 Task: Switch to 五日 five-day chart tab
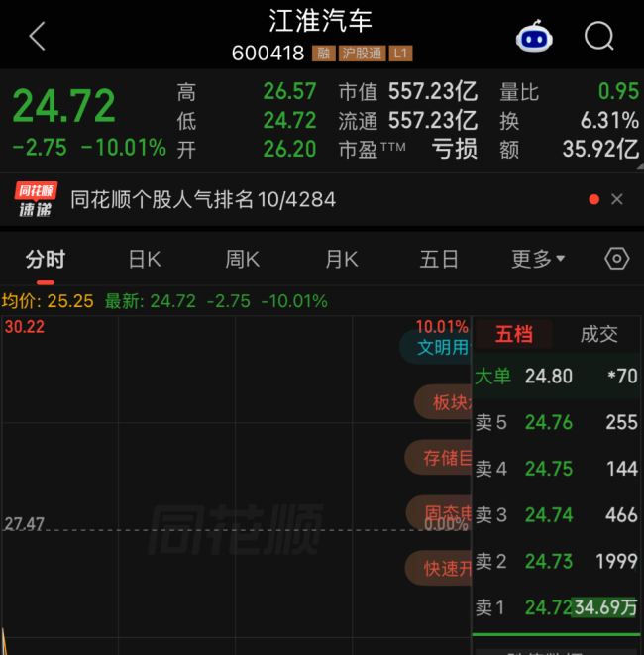click(439, 259)
